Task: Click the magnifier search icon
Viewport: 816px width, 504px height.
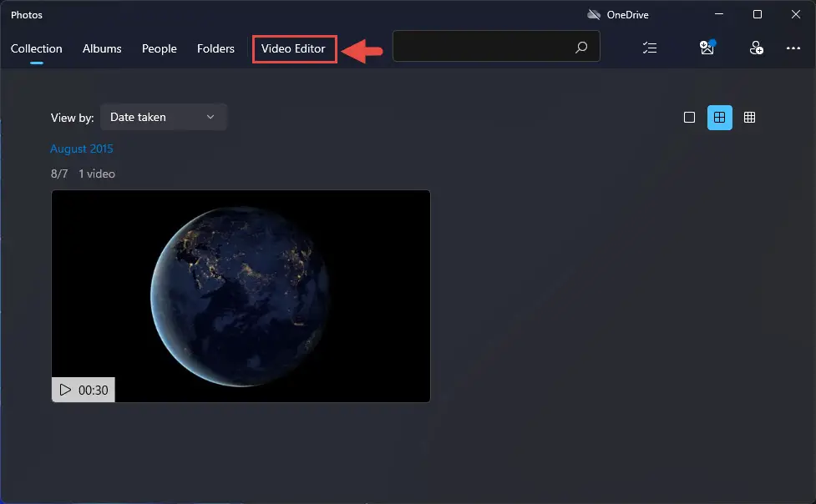Action: tap(581, 48)
